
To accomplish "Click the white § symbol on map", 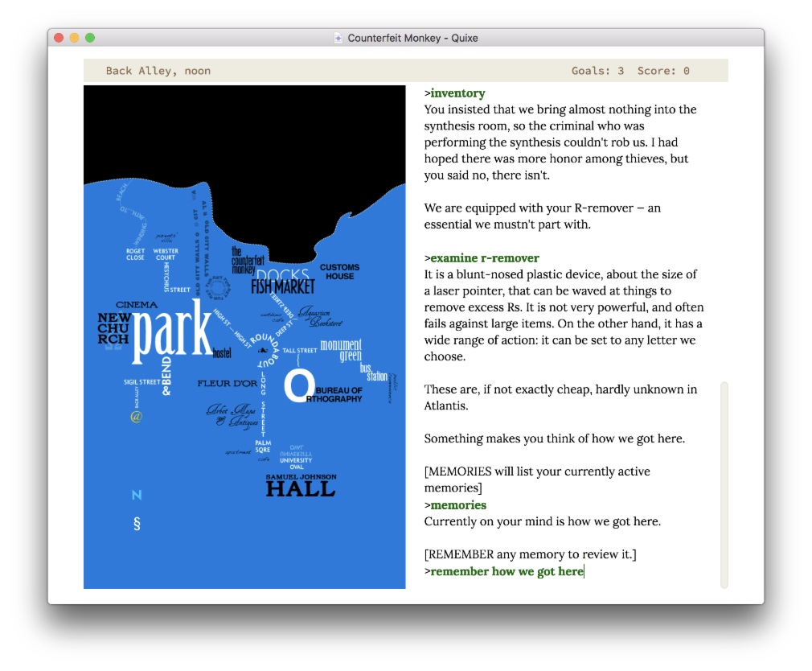I will 137,524.
